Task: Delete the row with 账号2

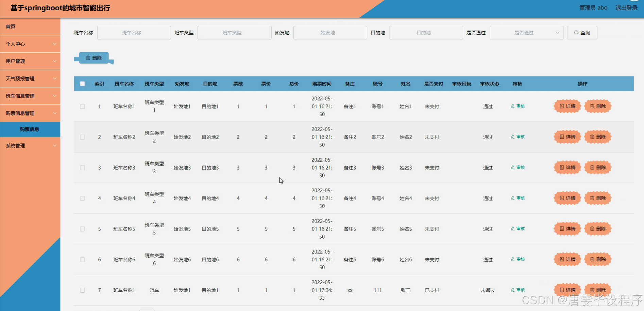Action: (598, 137)
